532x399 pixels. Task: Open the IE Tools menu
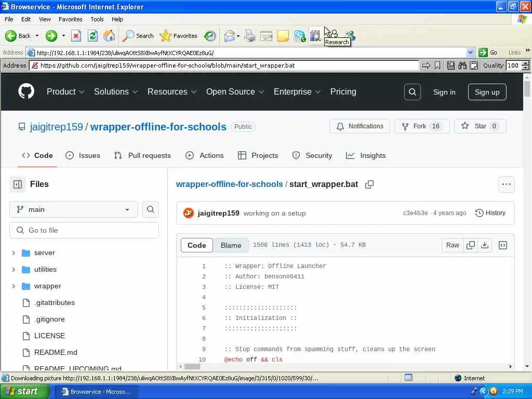(97, 19)
